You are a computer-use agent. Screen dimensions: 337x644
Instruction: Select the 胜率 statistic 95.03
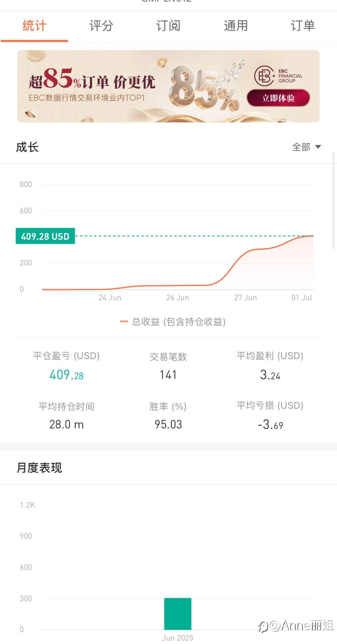168,425
